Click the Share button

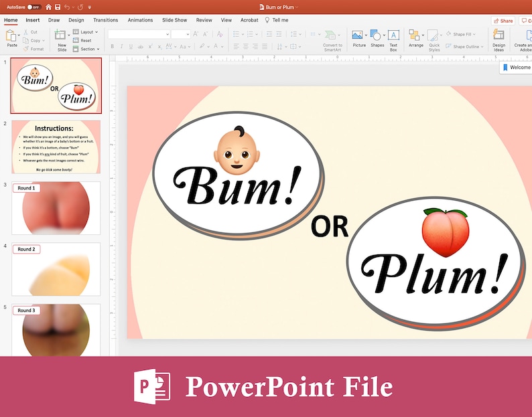[503, 21]
